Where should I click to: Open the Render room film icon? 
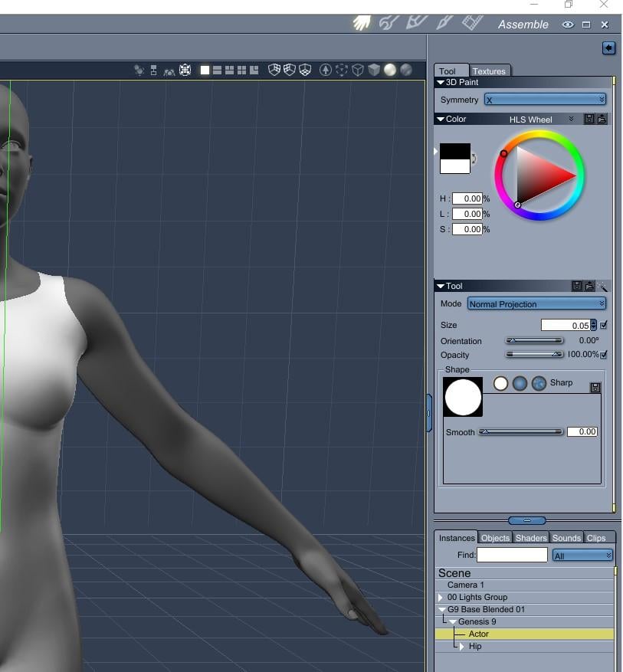[x=473, y=22]
